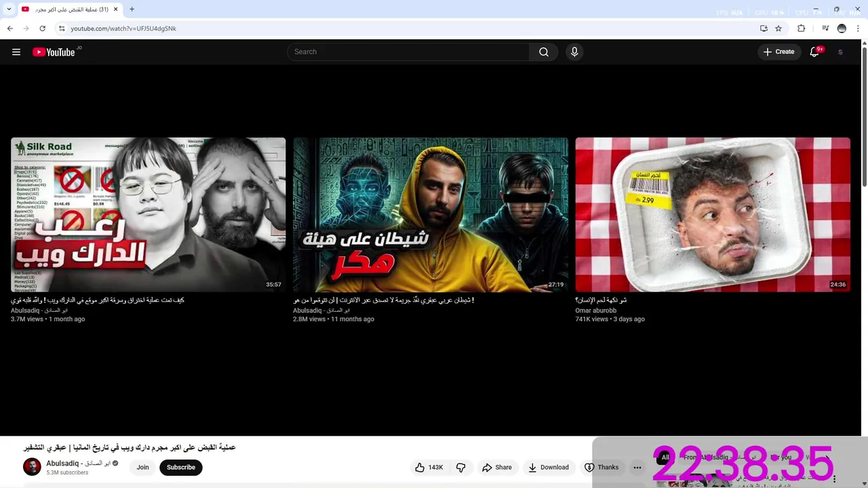Screen dimensions: 868x488
Task: Click the 35:57 duration badge
Action: [273, 285]
